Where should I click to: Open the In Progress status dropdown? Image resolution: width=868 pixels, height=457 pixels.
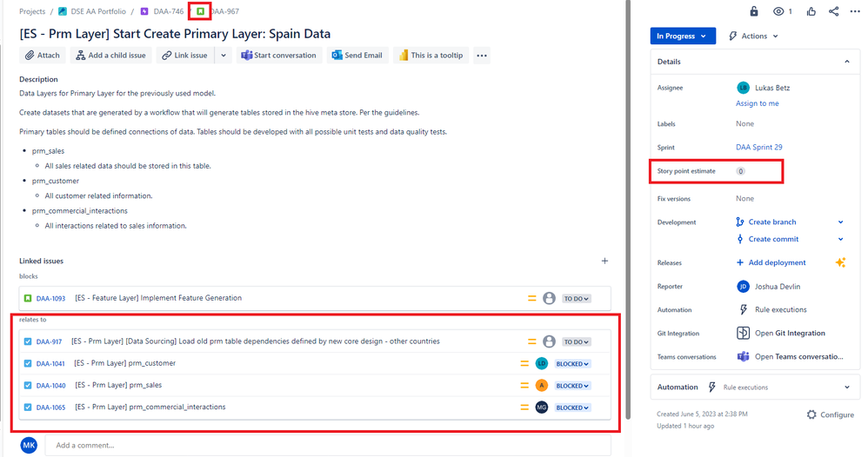[x=683, y=36]
